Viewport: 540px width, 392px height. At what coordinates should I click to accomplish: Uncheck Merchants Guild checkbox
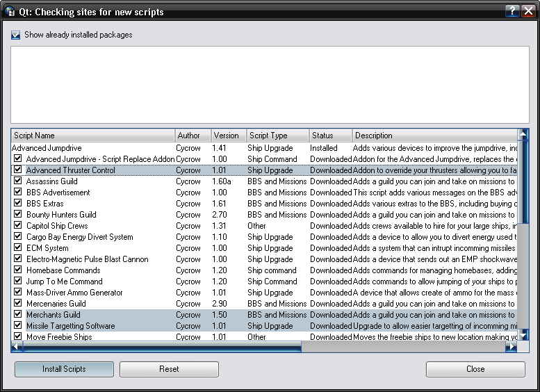point(17,314)
